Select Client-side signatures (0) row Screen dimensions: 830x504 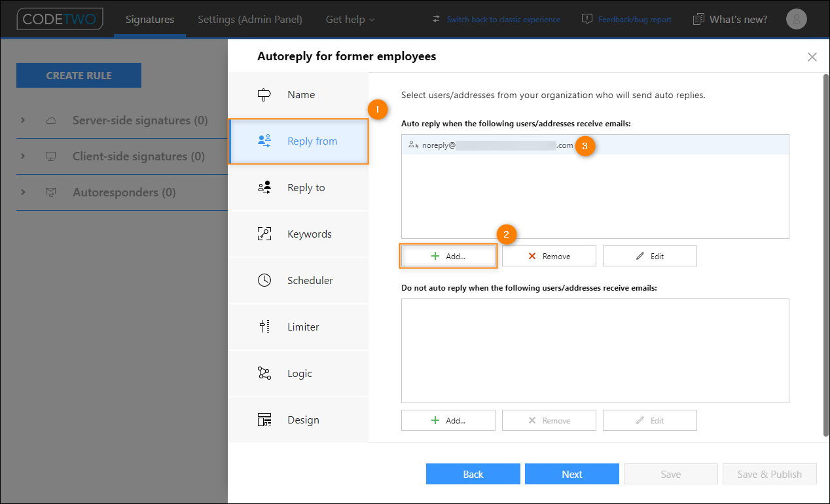[x=122, y=156]
